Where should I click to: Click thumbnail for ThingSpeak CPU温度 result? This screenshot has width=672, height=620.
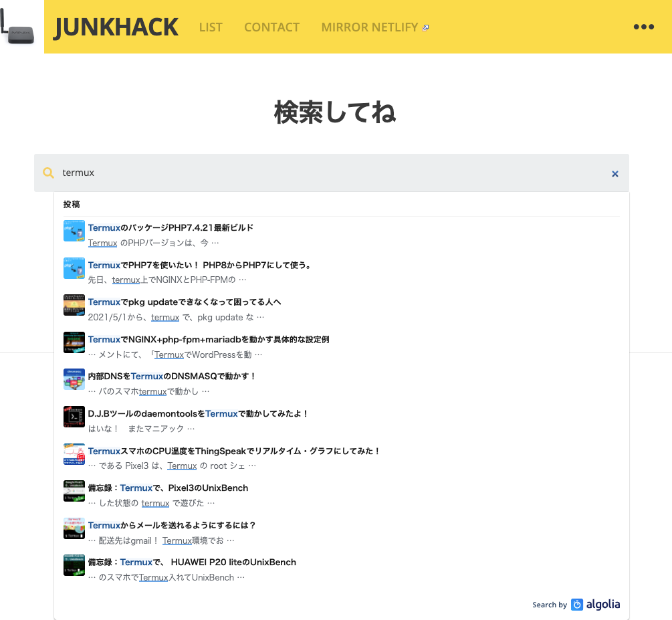74,453
